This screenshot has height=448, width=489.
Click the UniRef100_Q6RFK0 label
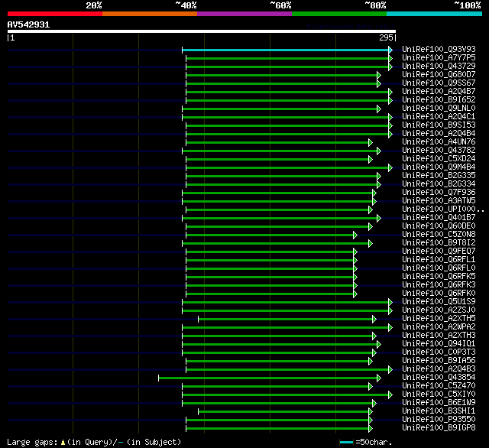point(439,294)
